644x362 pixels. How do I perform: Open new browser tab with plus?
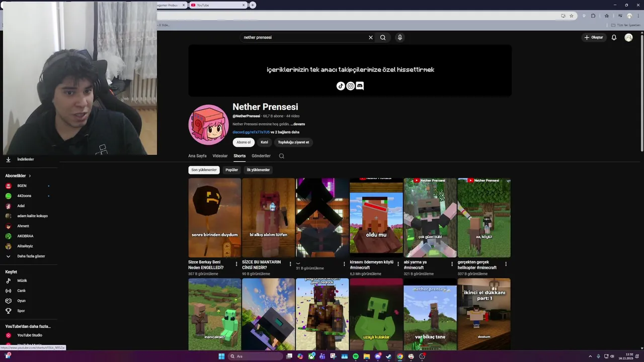pos(253,5)
